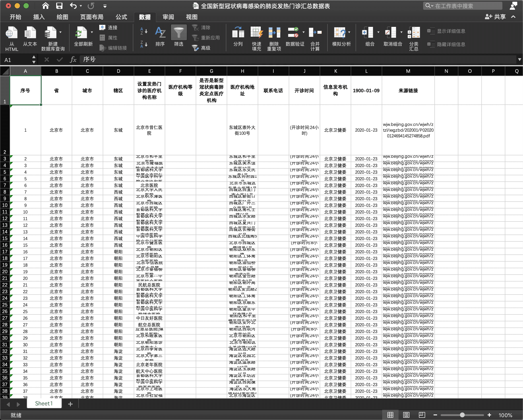Viewport: 523px width, 420px height.
Task: Open the 公式 (Formulas) ribbon tab
Action: 121,17
